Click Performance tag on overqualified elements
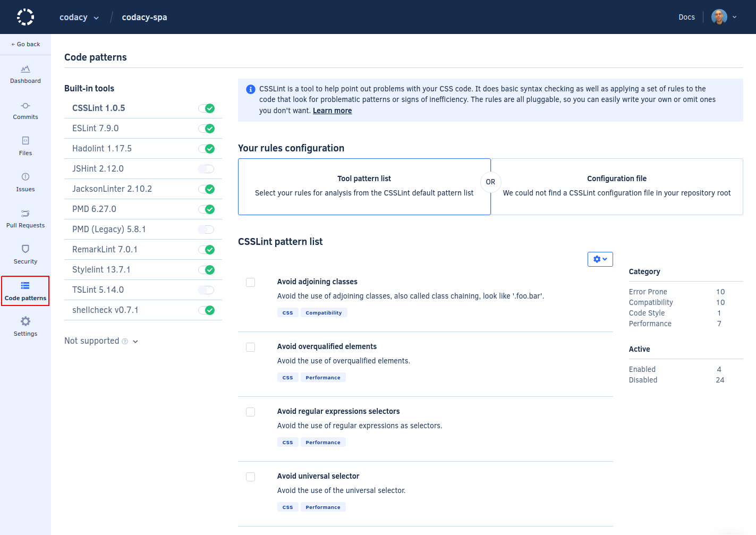This screenshot has width=756, height=535. coord(323,378)
